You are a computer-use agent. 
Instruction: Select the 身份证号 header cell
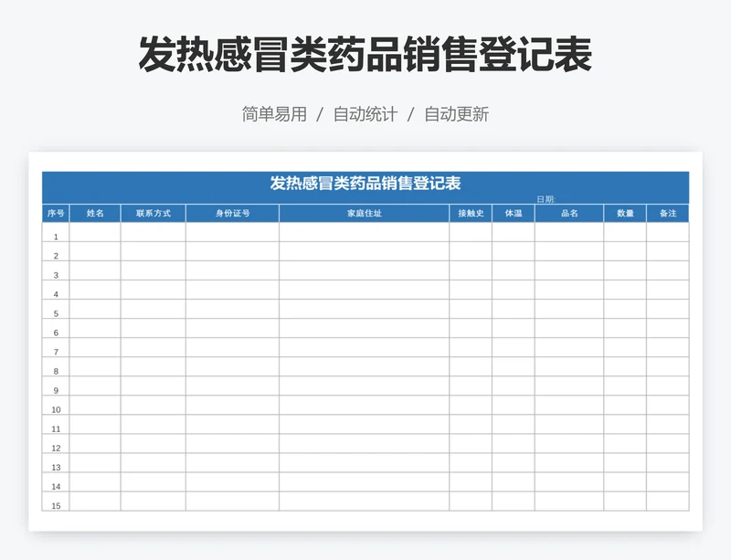(233, 213)
